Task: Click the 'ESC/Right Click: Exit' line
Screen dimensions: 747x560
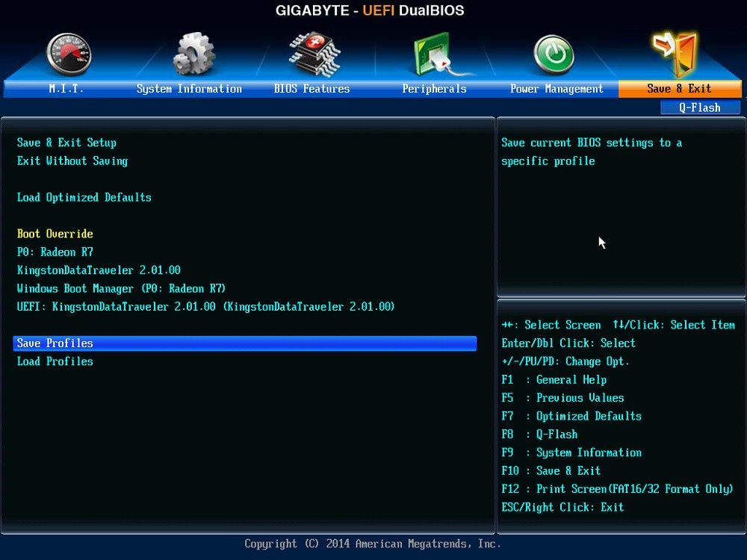Action: (562, 507)
